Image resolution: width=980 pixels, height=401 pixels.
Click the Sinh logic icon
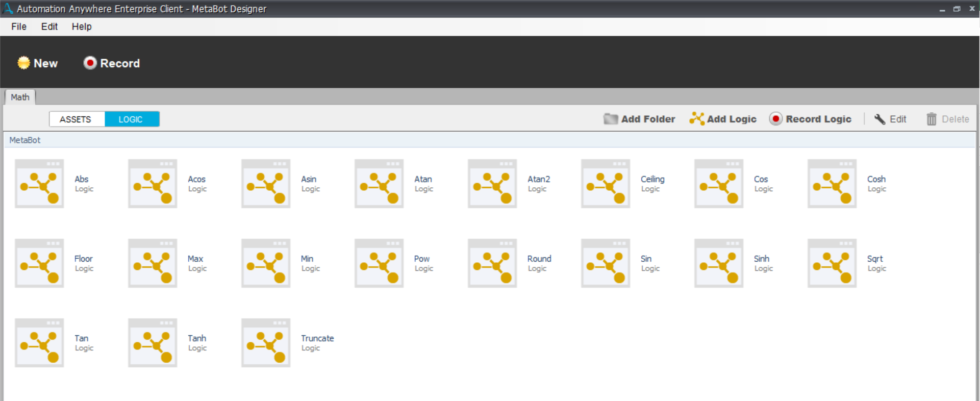(719, 263)
